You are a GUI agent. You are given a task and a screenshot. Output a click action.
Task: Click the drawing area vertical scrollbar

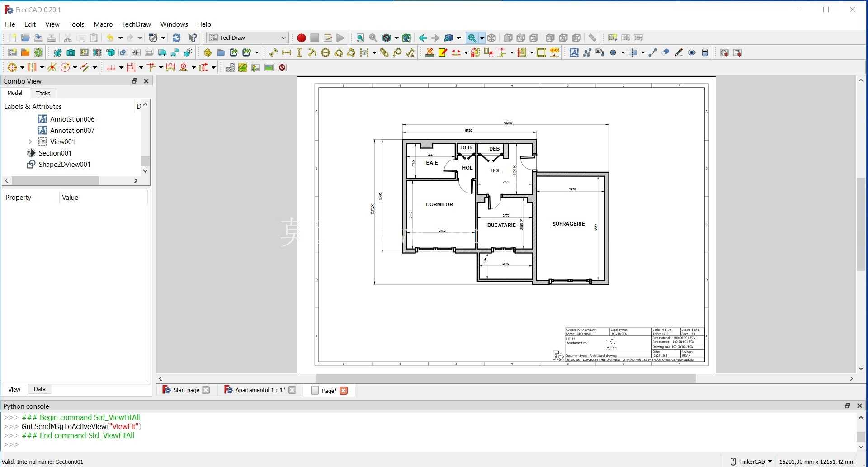click(x=861, y=224)
